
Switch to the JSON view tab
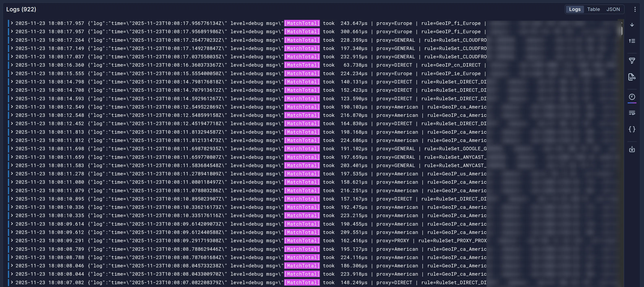click(613, 9)
